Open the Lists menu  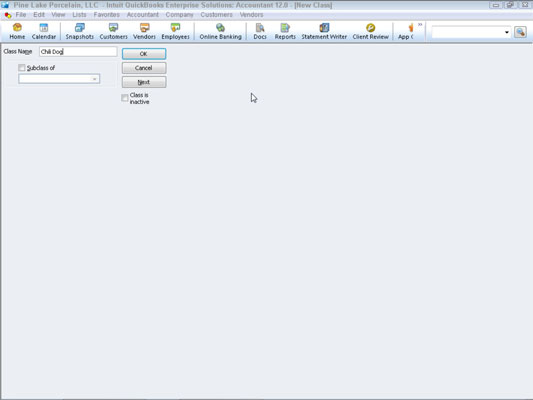[x=79, y=15]
